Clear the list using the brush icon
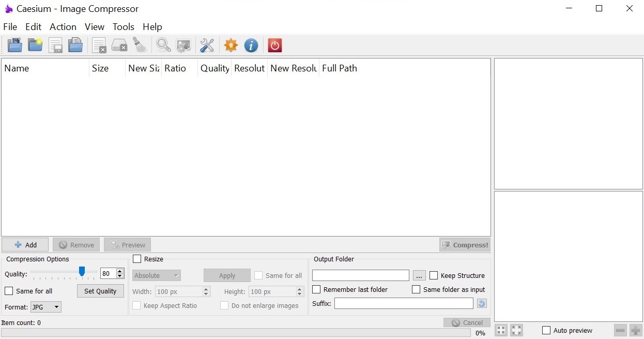 (x=140, y=45)
